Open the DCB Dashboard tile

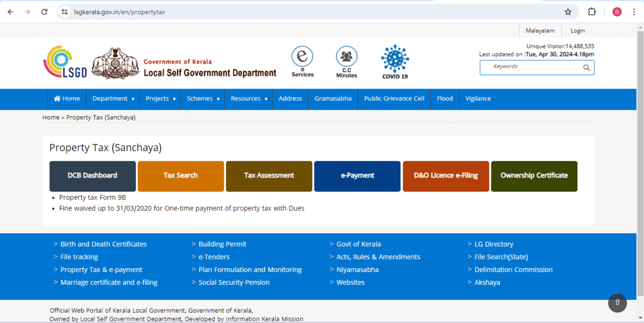(92, 176)
